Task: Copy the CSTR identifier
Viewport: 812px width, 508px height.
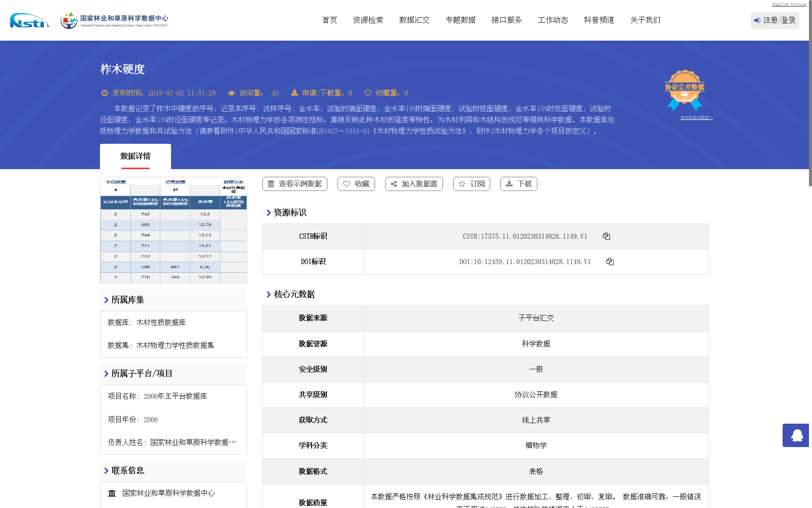Action: point(606,236)
